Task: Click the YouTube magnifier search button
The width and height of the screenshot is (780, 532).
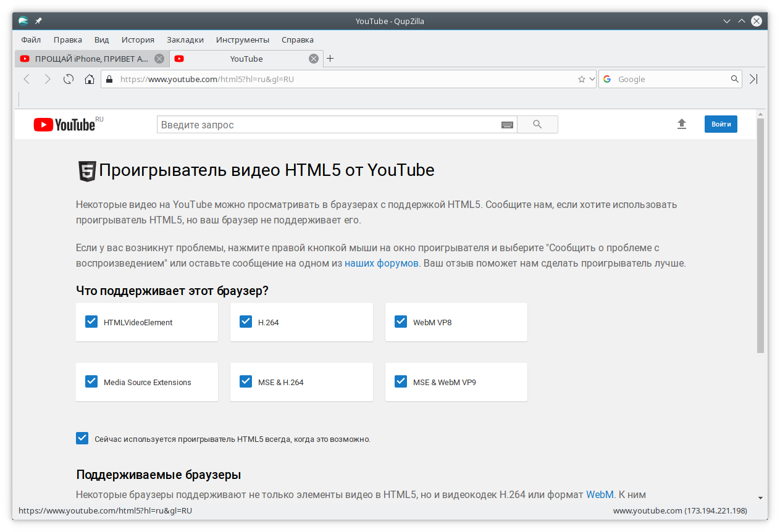Action: [x=537, y=125]
